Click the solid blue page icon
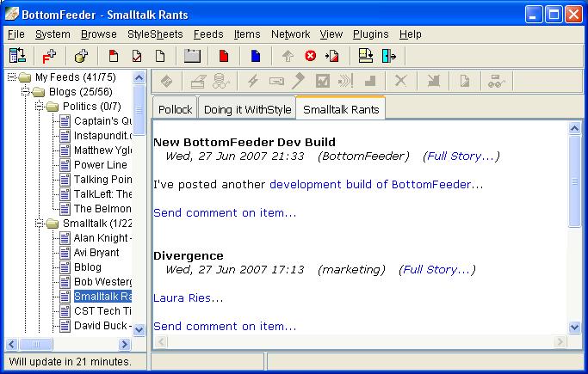The width and height of the screenshot is (588, 374). point(256,56)
